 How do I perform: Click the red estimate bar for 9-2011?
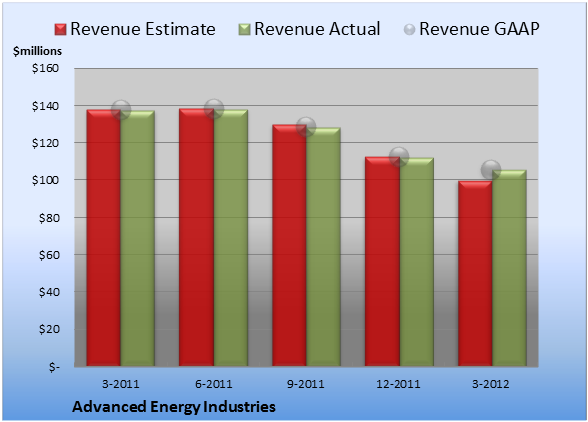point(289,245)
